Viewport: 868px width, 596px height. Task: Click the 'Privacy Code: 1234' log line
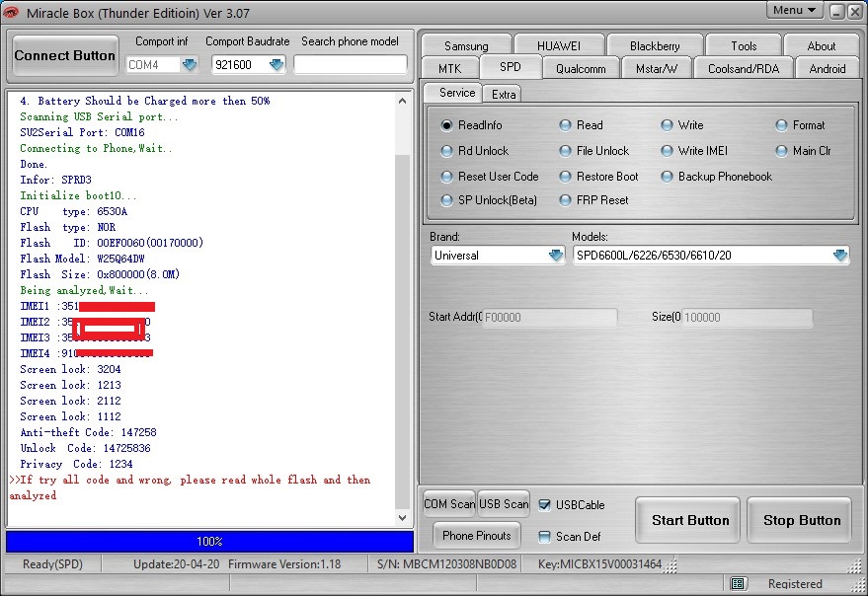tap(76, 464)
